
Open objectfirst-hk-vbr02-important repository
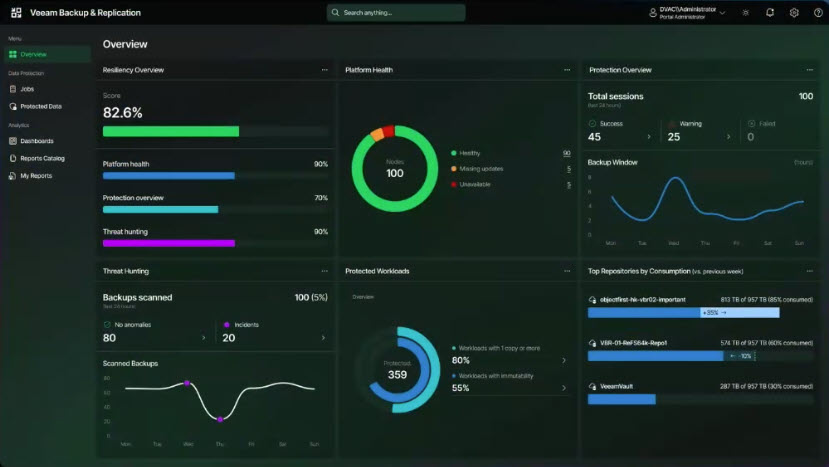tap(642, 299)
